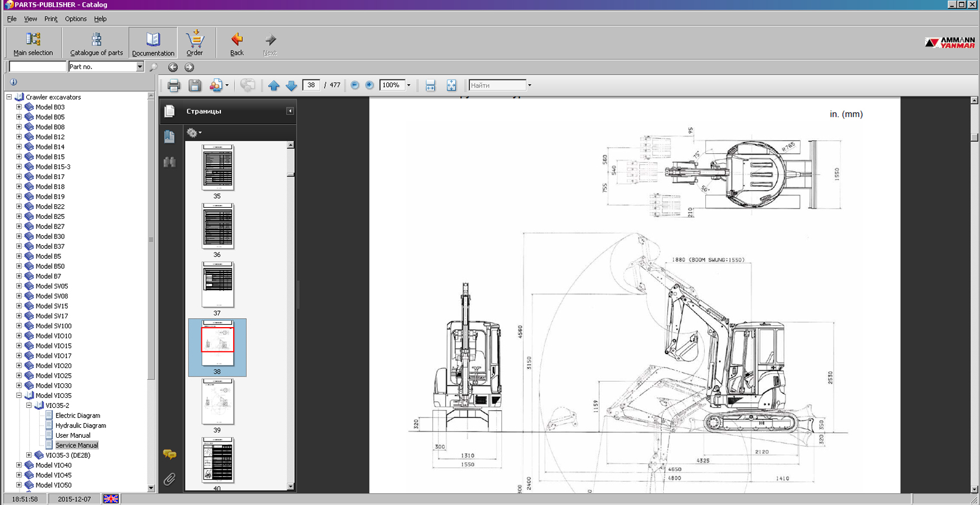
Task: Click the Найти search field
Action: click(497, 85)
